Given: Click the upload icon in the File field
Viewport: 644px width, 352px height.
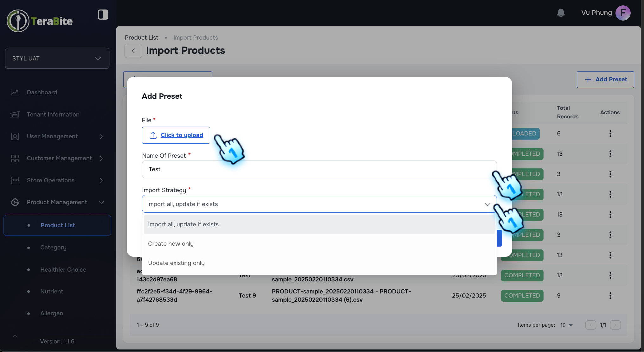Looking at the screenshot, I should click(153, 135).
